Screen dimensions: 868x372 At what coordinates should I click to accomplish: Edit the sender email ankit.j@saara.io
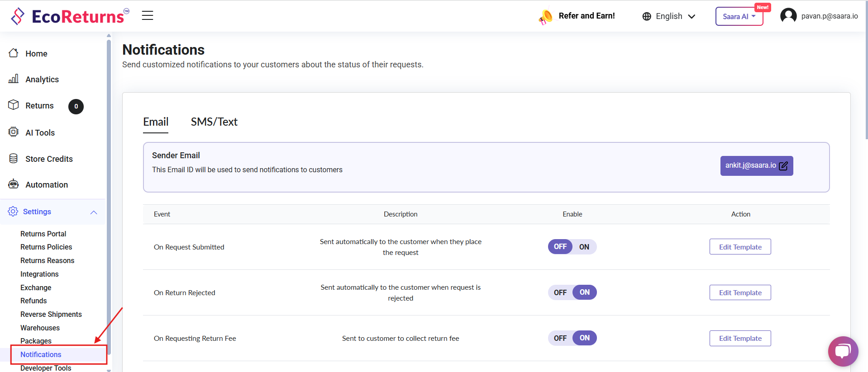[756, 166]
